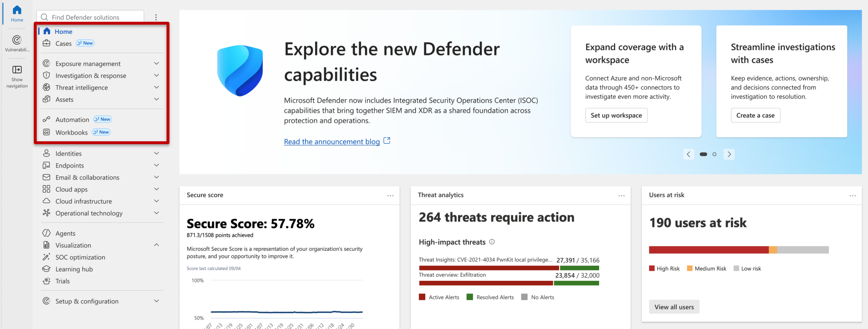Click the Home icon in the left rail
Image resolution: width=868 pixels, height=329 pixels.
tap(17, 10)
